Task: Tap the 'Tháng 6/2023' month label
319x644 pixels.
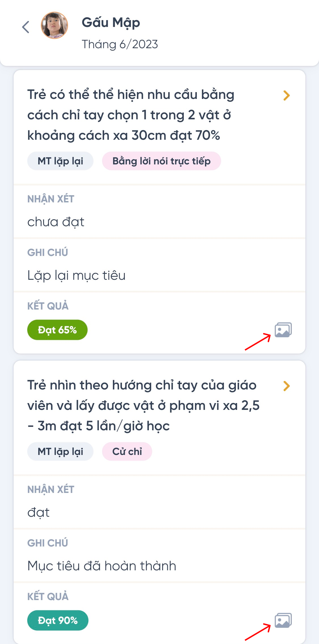Action: (120, 44)
